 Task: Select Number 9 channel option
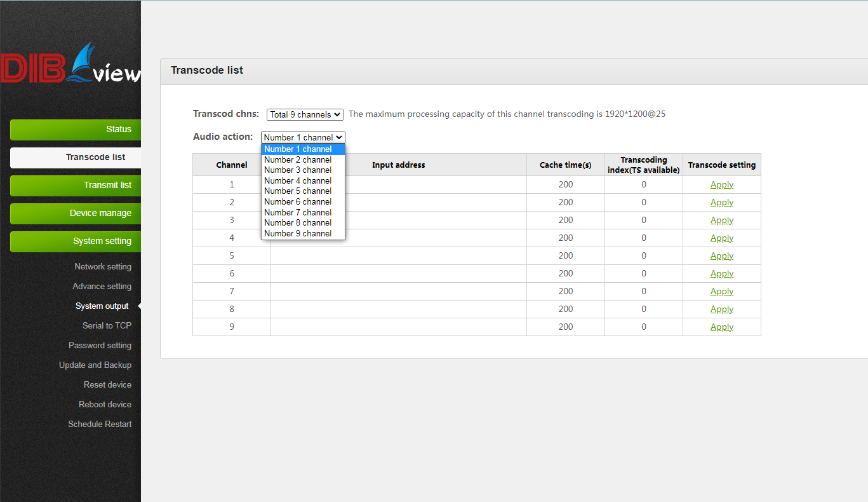click(298, 234)
